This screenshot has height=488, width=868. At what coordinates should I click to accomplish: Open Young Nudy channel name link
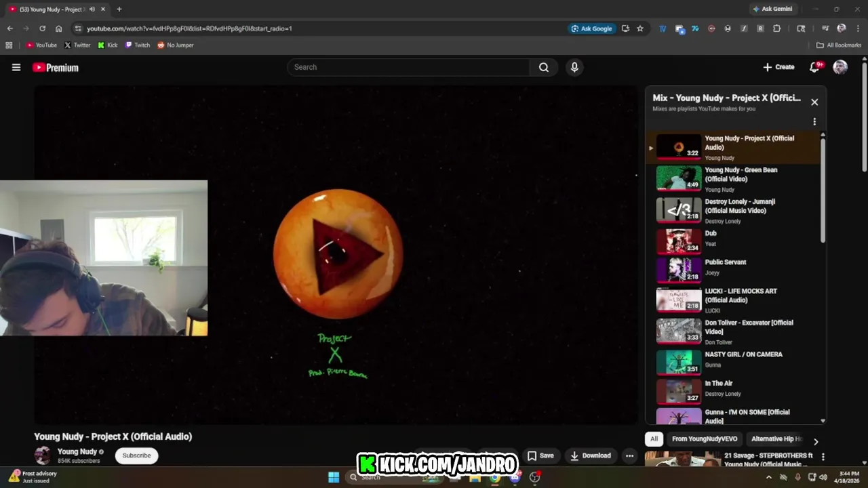point(77,451)
